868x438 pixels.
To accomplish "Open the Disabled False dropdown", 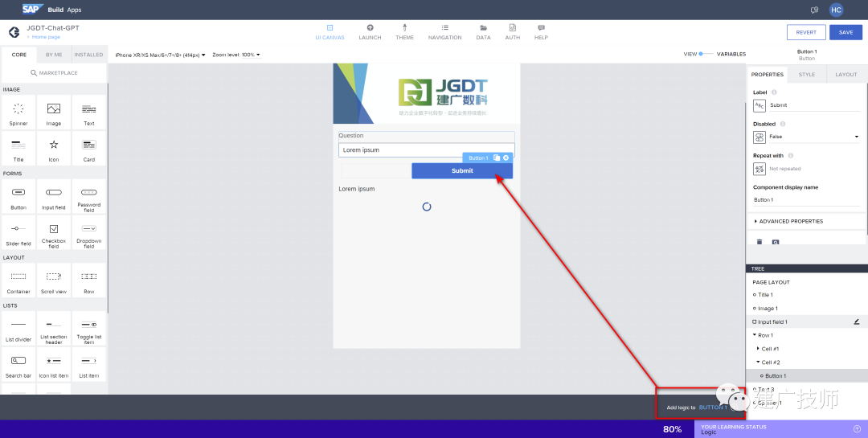I will 814,137.
